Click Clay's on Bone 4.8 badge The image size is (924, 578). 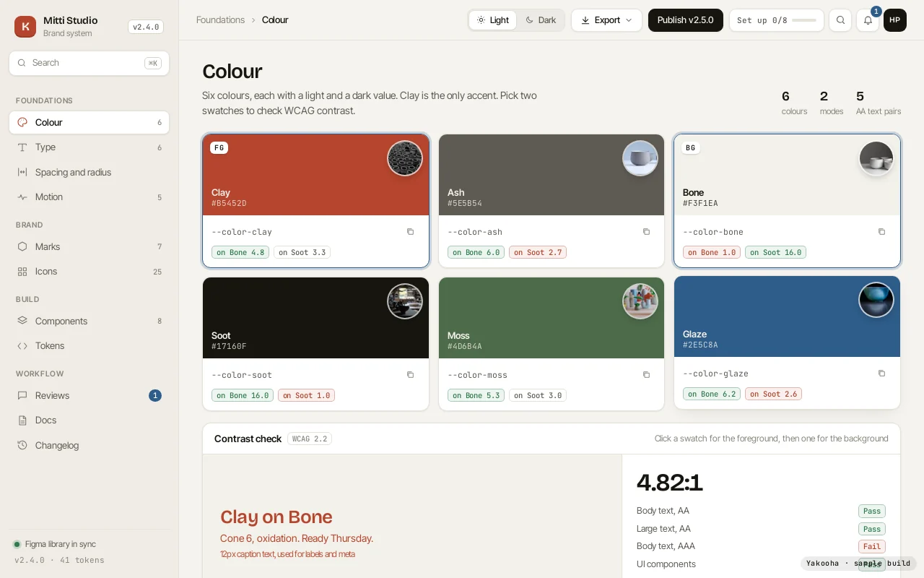click(241, 252)
